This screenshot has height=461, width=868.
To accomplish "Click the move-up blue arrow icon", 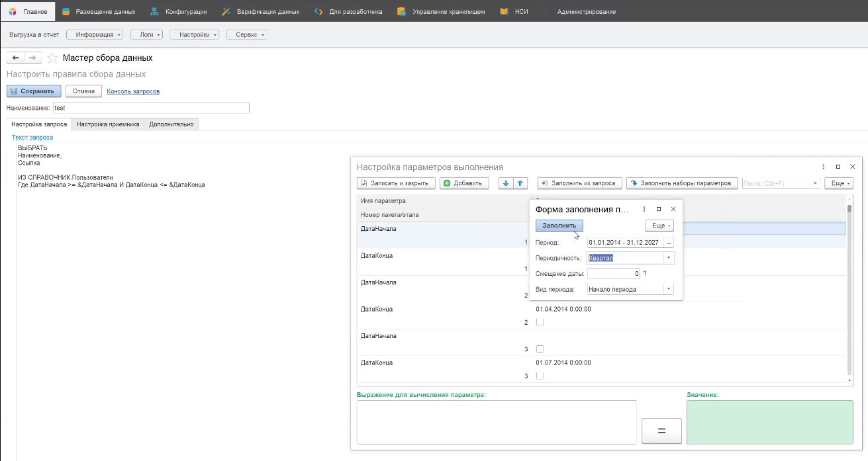I will click(x=520, y=183).
